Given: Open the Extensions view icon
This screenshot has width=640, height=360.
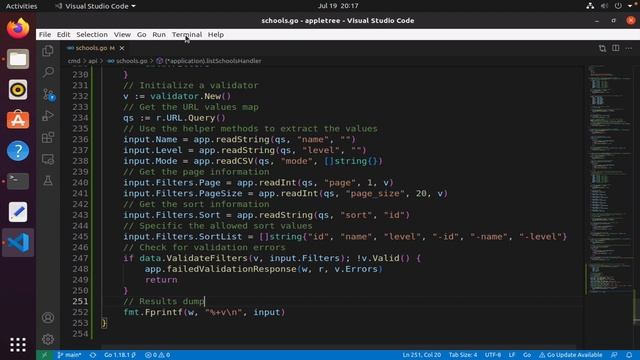Looking at the screenshot, I should pos(48,138).
